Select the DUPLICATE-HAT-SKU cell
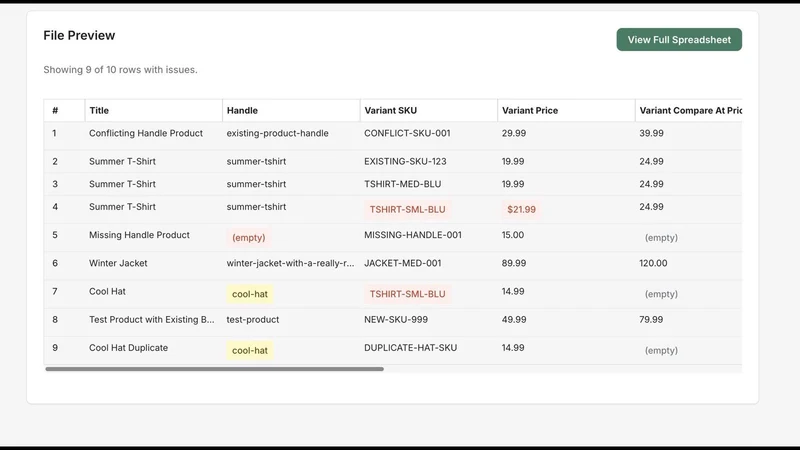The width and height of the screenshot is (800, 450). point(410,347)
